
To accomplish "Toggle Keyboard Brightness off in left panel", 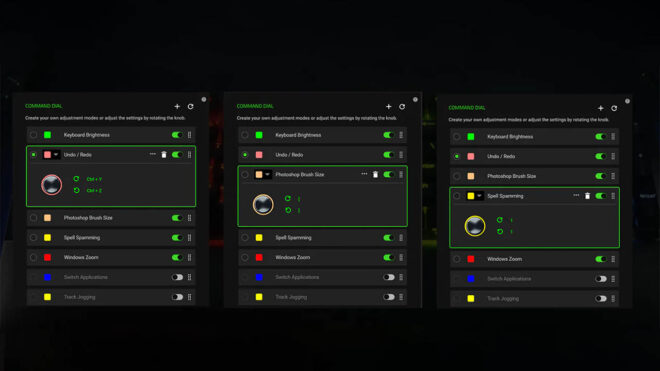I will (x=177, y=135).
